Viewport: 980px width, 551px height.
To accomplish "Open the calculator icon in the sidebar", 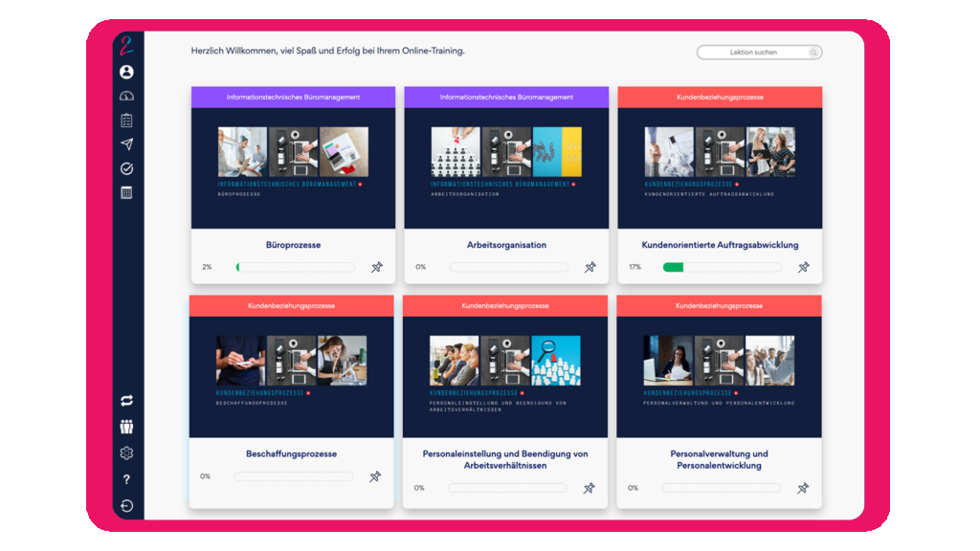I will (125, 191).
